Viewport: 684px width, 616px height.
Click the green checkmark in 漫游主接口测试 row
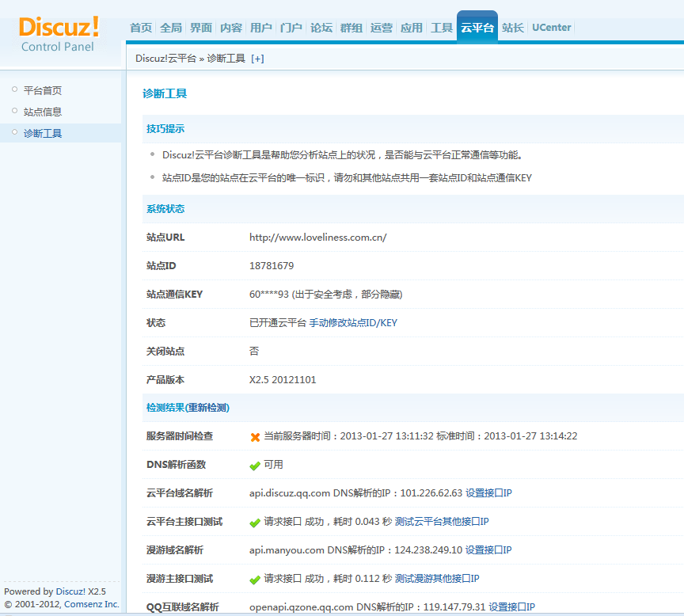coord(255,580)
